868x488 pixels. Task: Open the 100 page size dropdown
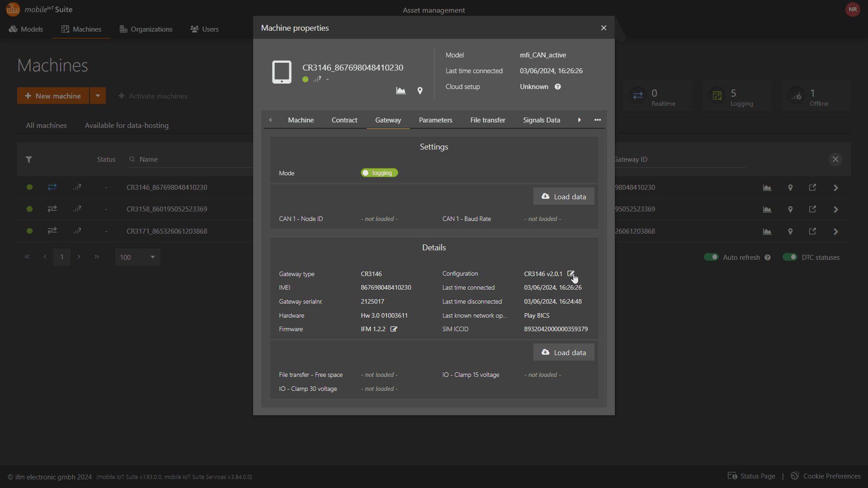click(137, 257)
